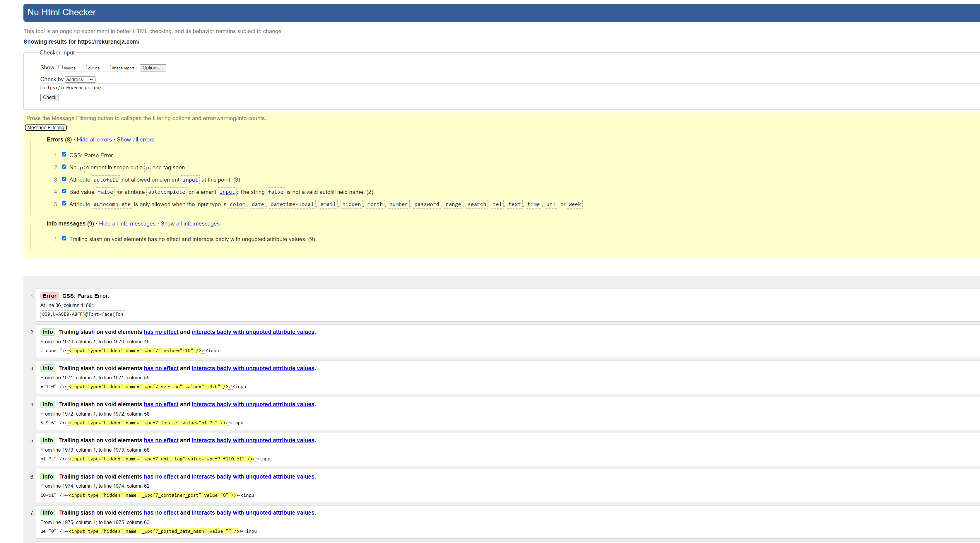The image size is (980, 543).
Task: Click the red 'Error' badge in message 1
Action: [x=49, y=296]
